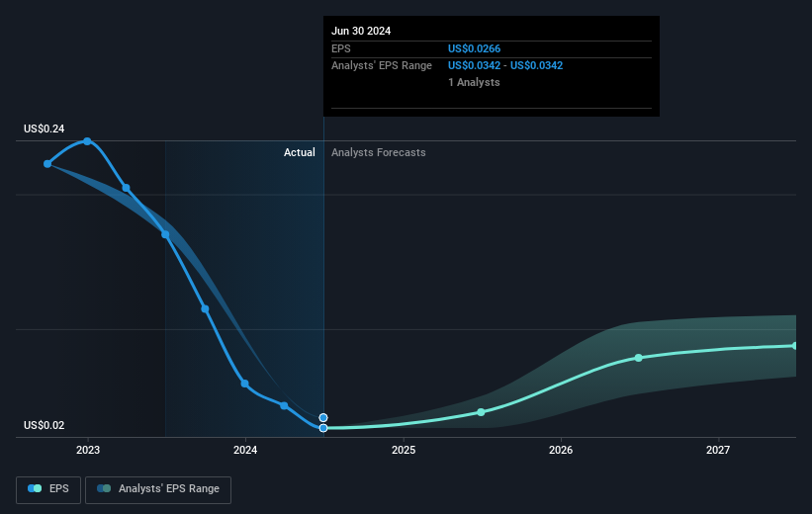
Task: Click the EPS point at mid-2023 shaded boundary
Action: click(x=165, y=234)
